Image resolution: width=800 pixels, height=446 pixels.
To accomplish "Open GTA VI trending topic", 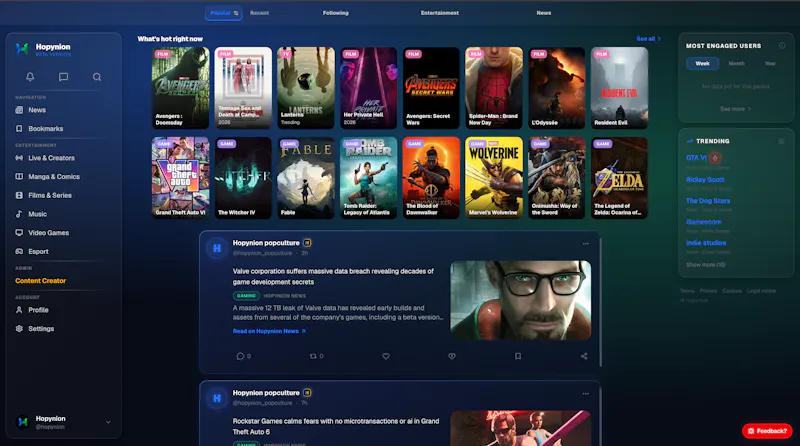I will point(696,158).
